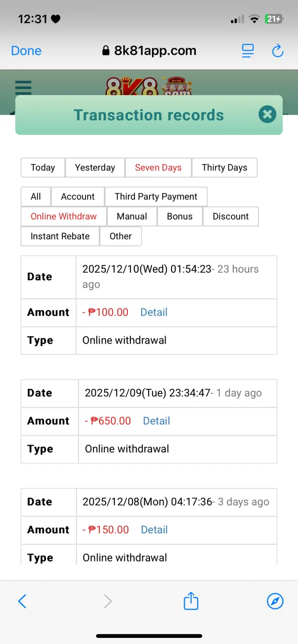Switch to Thirty Days filter
This screenshot has width=298, height=644.
tap(225, 168)
